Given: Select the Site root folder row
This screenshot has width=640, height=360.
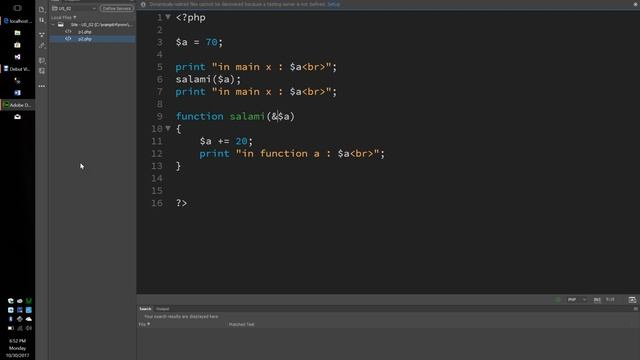Looking at the screenshot, I should (x=93, y=24).
